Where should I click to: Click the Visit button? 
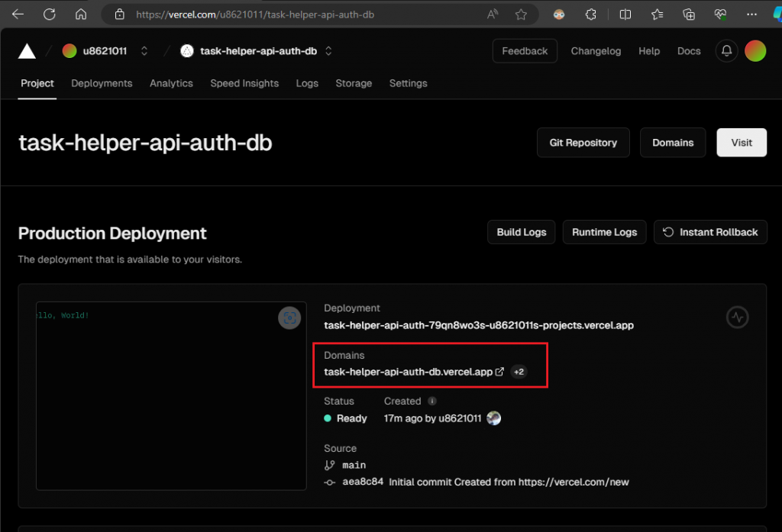(x=742, y=143)
